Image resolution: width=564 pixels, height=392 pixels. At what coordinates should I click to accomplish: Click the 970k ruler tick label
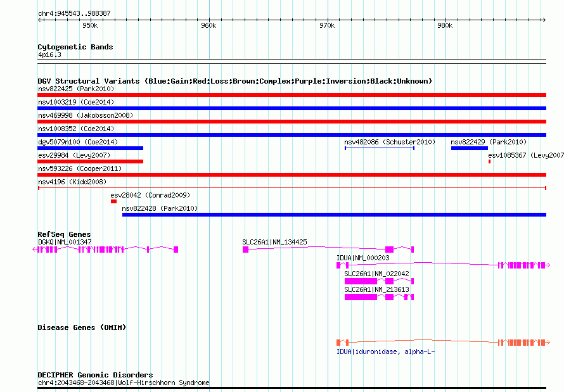[x=327, y=25]
